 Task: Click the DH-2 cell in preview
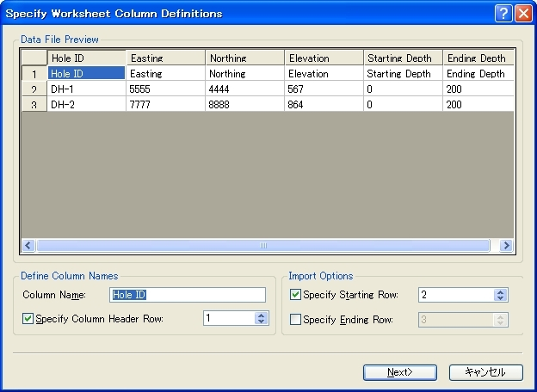tap(86, 104)
